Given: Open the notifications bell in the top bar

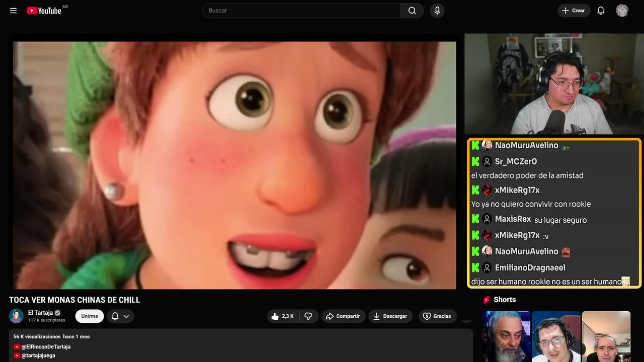Looking at the screenshot, I should pos(601,11).
